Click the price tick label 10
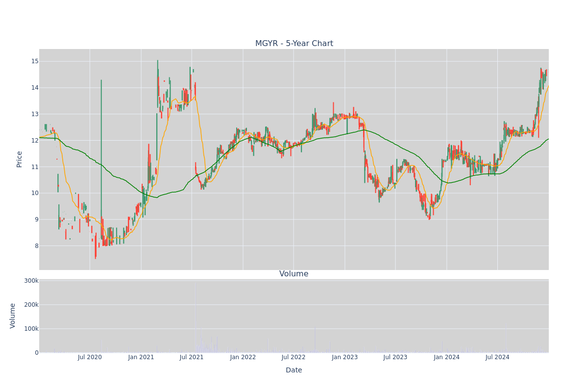The image size is (588, 392). pyautogui.click(x=35, y=193)
